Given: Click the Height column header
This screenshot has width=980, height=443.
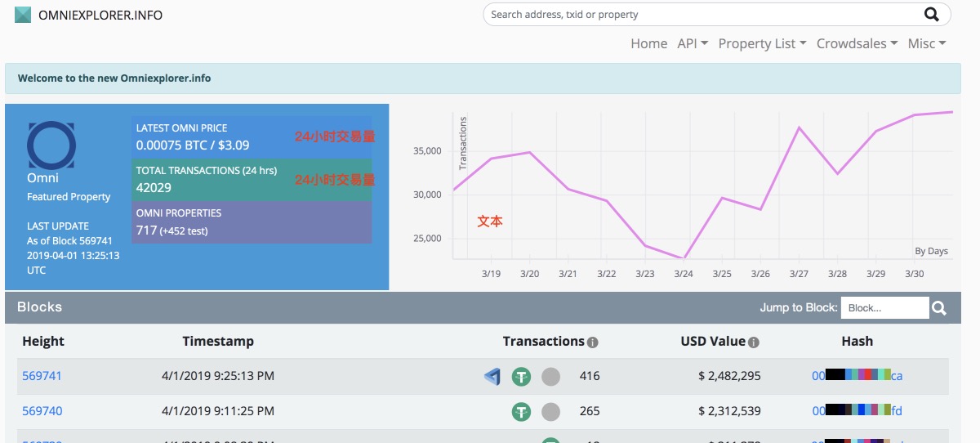Looking at the screenshot, I should coord(43,342).
